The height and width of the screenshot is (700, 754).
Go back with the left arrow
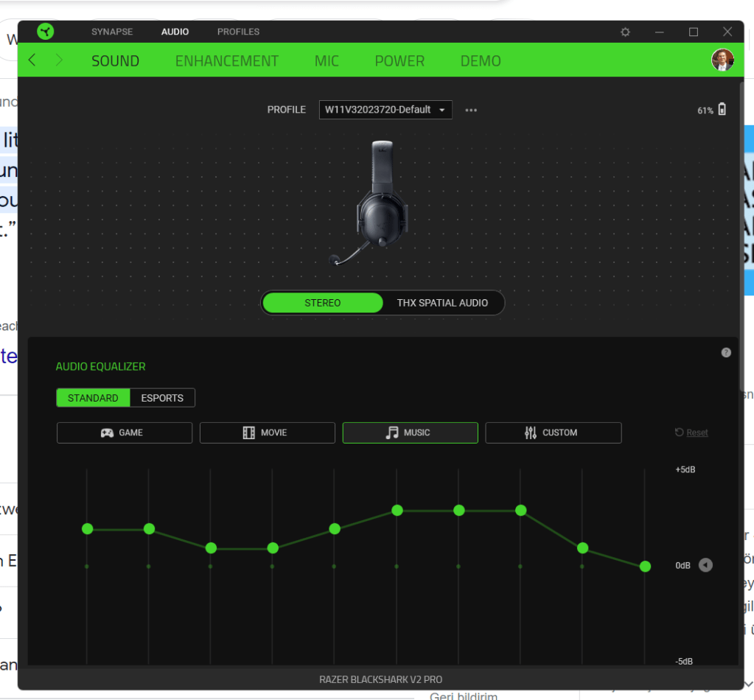point(32,60)
